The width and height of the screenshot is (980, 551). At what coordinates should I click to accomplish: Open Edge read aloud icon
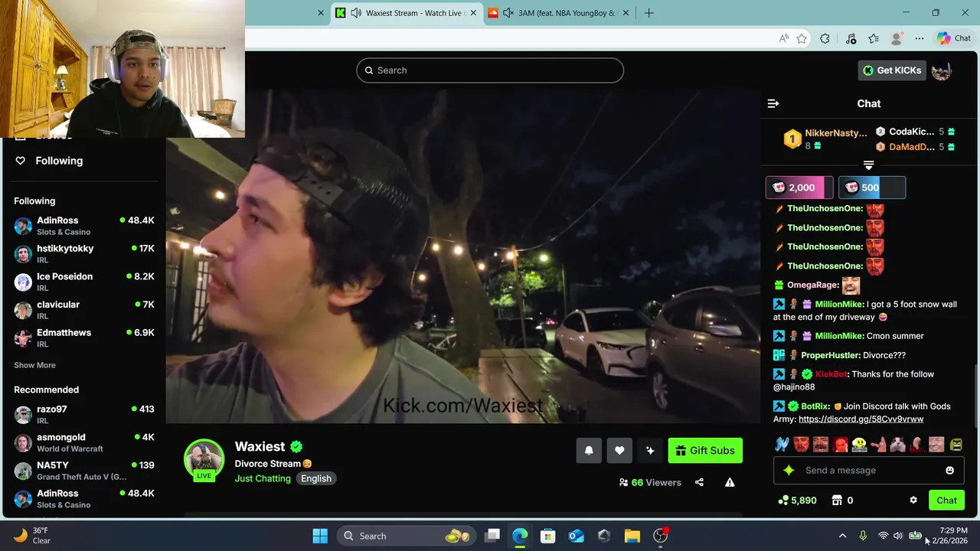(784, 38)
